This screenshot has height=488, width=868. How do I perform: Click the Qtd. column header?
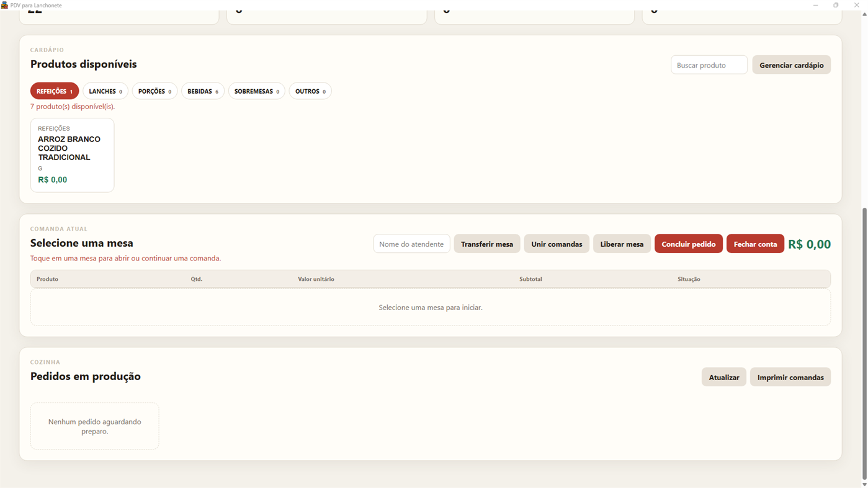click(197, 279)
